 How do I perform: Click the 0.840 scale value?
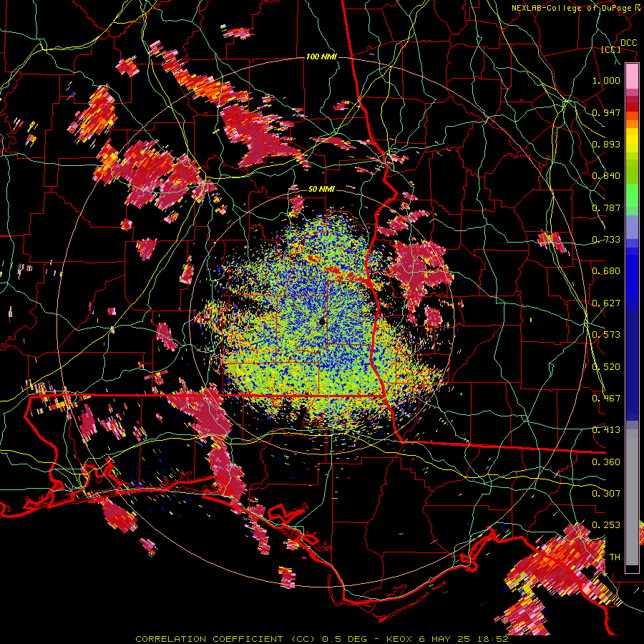pos(606,176)
